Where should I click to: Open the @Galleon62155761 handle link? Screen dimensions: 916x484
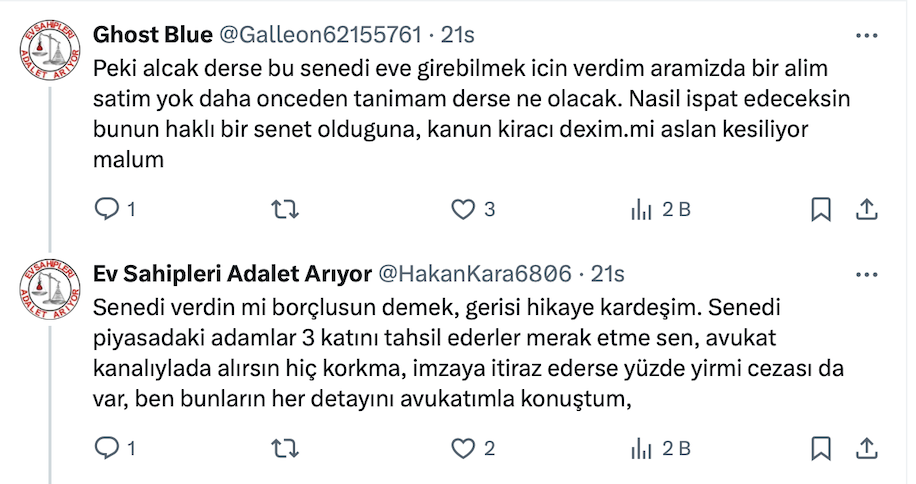pyautogui.click(x=319, y=35)
